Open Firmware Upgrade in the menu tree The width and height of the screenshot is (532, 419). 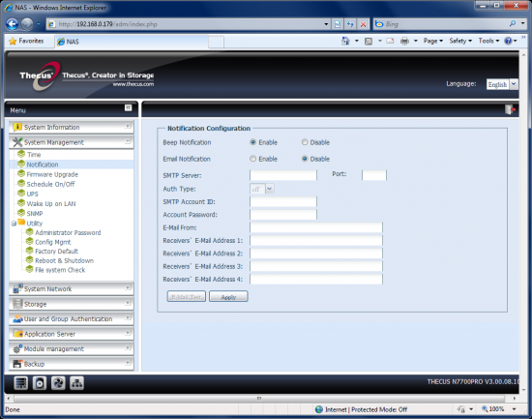tap(52, 174)
